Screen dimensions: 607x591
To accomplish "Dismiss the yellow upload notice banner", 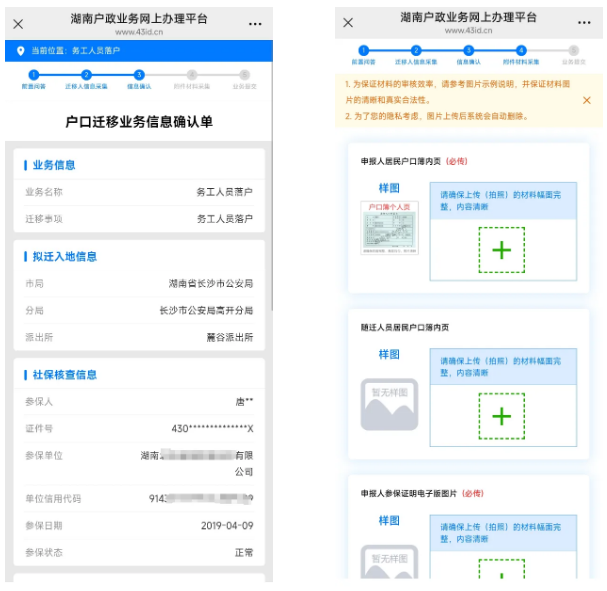I will click(x=586, y=100).
